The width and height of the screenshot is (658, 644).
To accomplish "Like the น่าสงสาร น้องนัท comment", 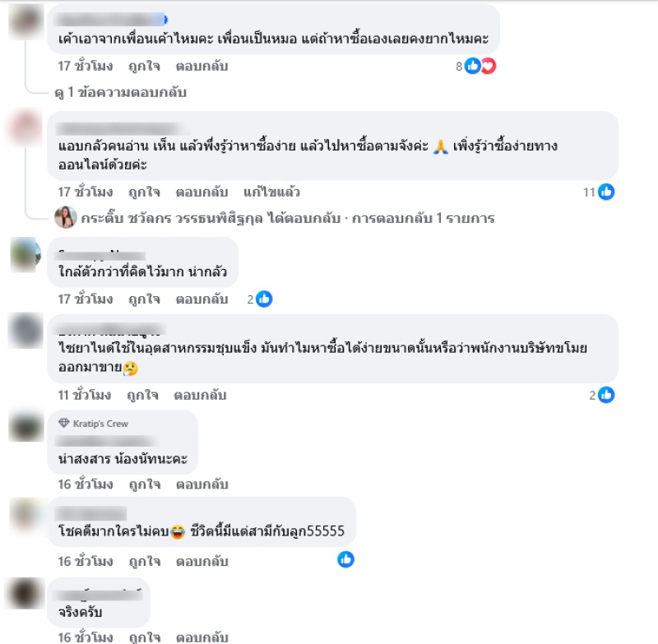I will point(145,484).
